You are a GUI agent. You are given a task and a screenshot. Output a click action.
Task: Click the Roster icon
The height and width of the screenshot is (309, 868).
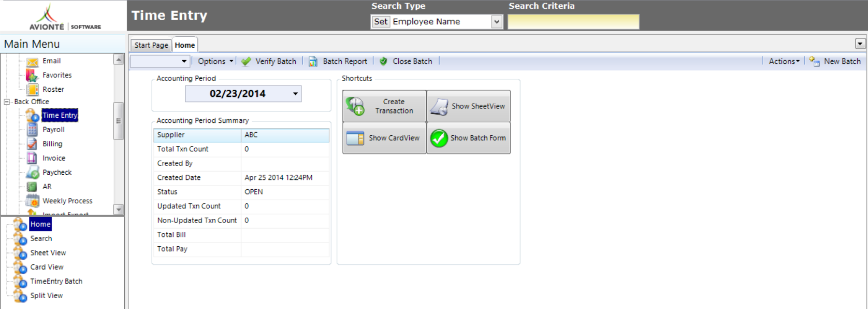coord(33,89)
